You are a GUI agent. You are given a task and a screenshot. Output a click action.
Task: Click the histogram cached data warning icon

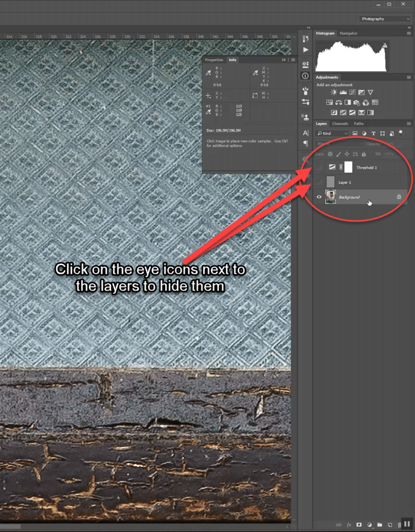385,45
